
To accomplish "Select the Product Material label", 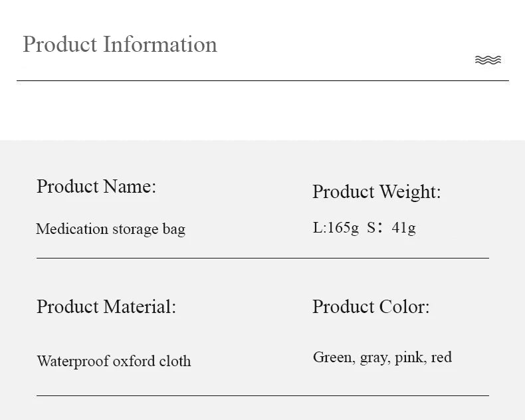I will [x=106, y=307].
